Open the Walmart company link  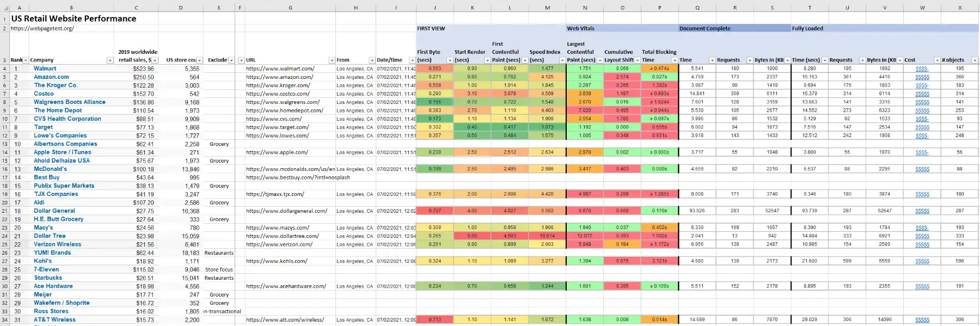(45, 69)
